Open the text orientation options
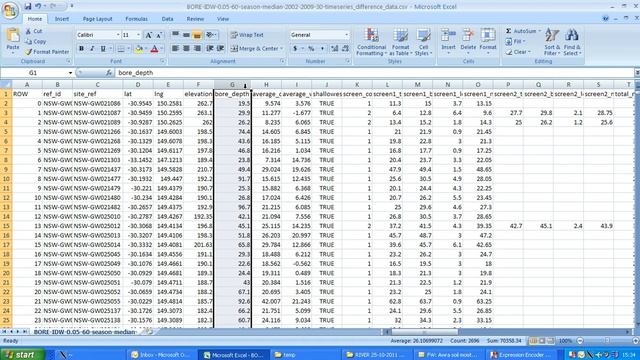Viewport: 640px width, 360px height. click(x=211, y=35)
